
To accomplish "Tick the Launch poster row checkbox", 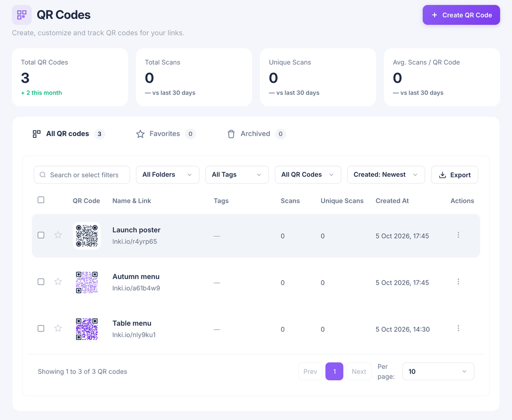I will pyautogui.click(x=41, y=235).
